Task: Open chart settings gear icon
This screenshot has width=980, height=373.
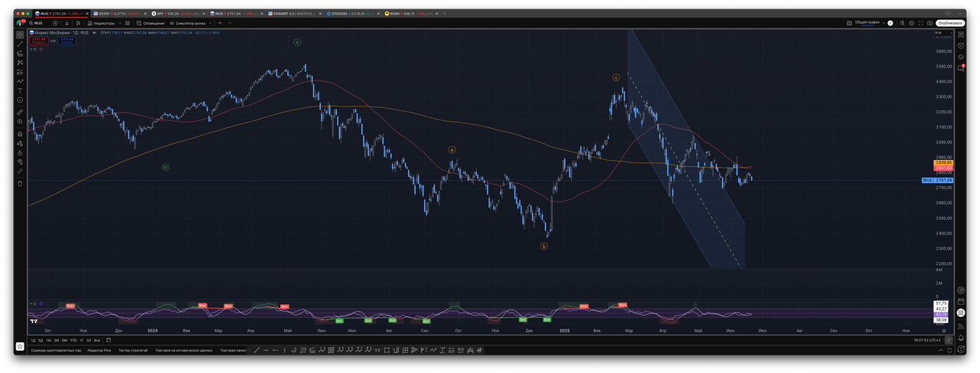Action: [x=910, y=23]
